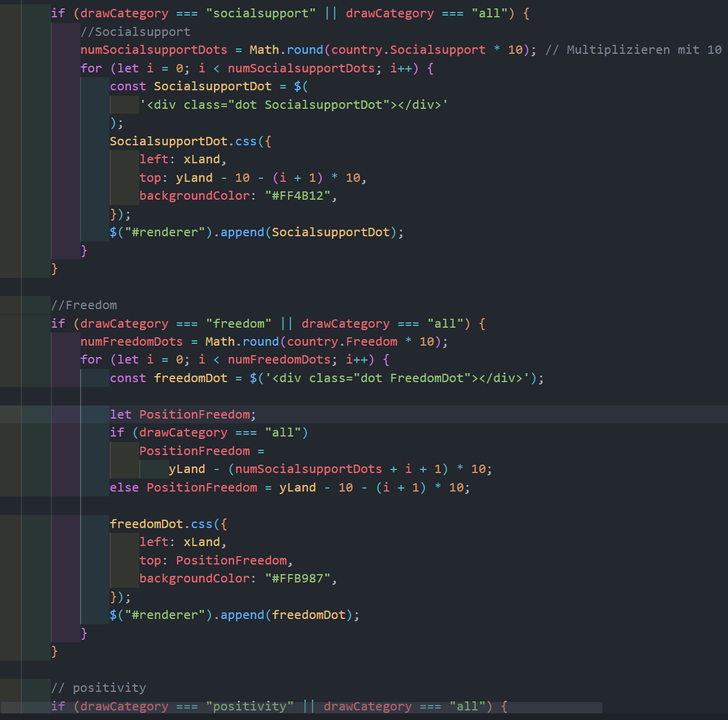Click "const freedomDot" declaration
Image resolution: width=728 pixels, height=720 pixels.
168,378
